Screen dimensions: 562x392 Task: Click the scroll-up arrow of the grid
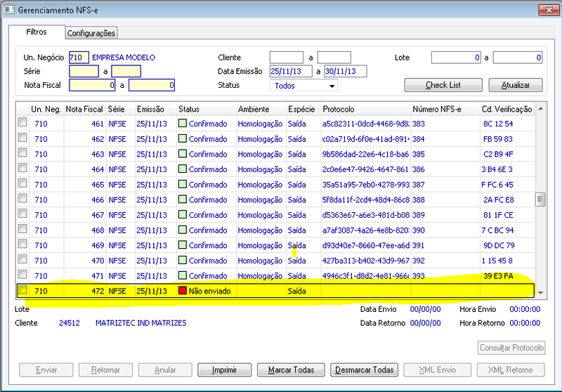tap(540, 109)
